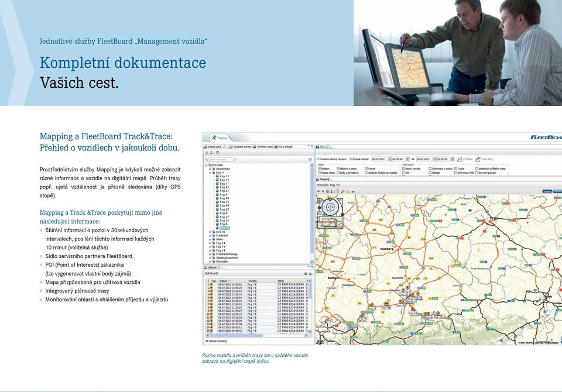
Task: Toggle the Hlášení checkbox
Action: pyautogui.click(x=320, y=169)
